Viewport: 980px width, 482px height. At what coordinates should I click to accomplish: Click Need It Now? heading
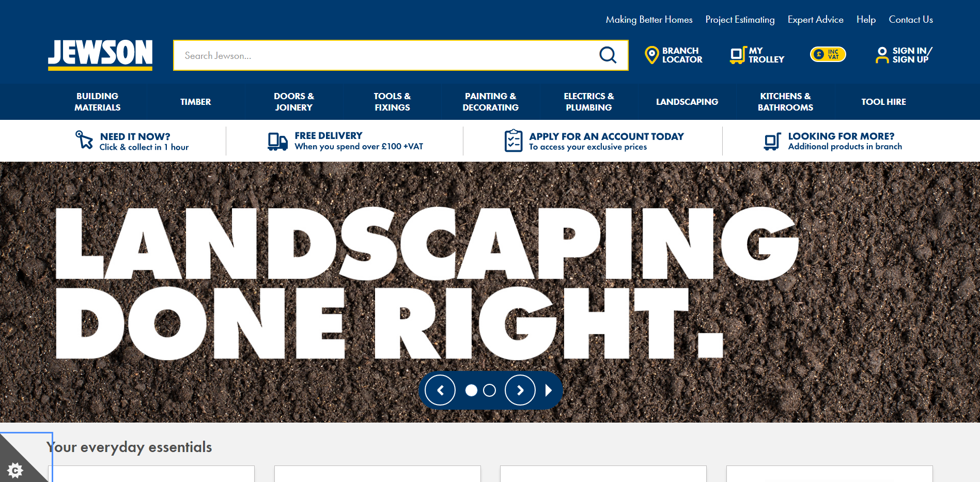(x=135, y=136)
